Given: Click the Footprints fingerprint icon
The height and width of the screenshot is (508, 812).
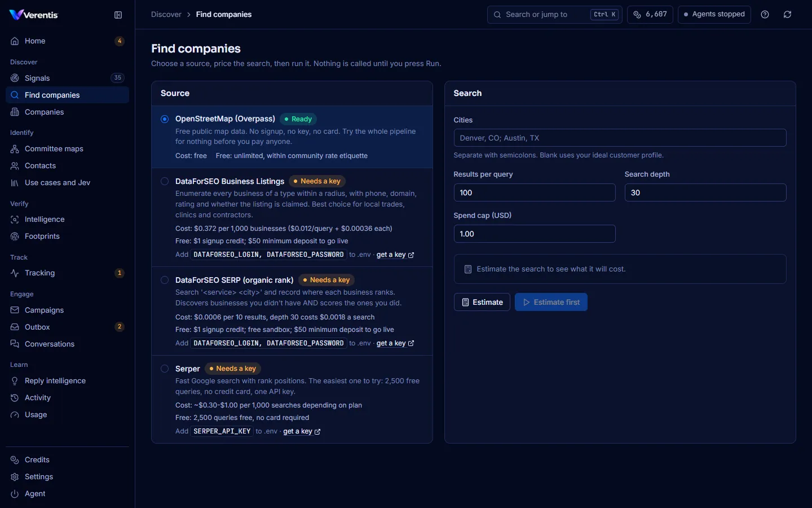Looking at the screenshot, I should [15, 237].
